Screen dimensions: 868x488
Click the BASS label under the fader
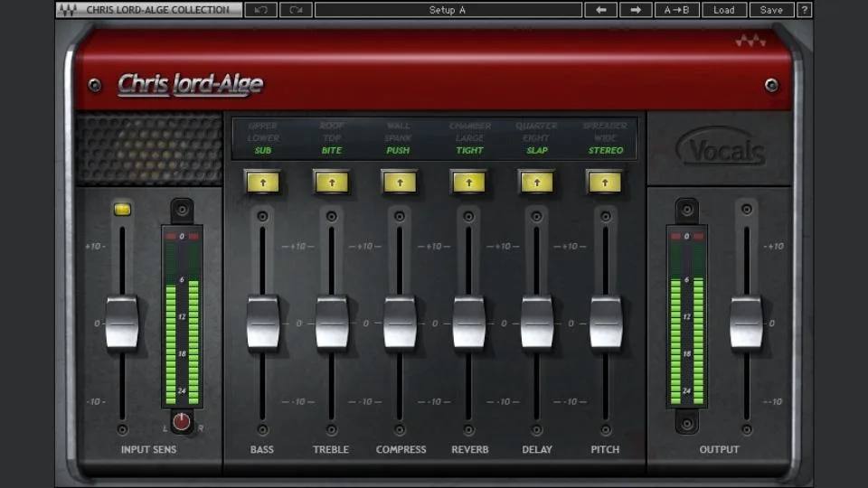[262, 449]
